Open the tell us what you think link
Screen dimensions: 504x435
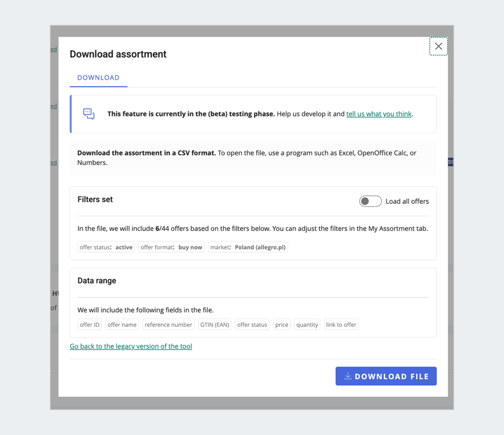click(x=378, y=113)
